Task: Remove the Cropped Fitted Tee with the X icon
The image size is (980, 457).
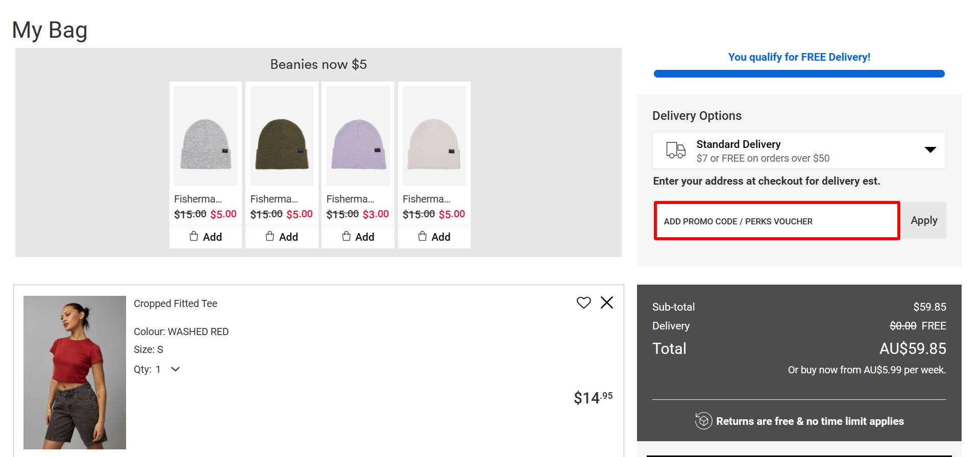Action: pyautogui.click(x=606, y=302)
